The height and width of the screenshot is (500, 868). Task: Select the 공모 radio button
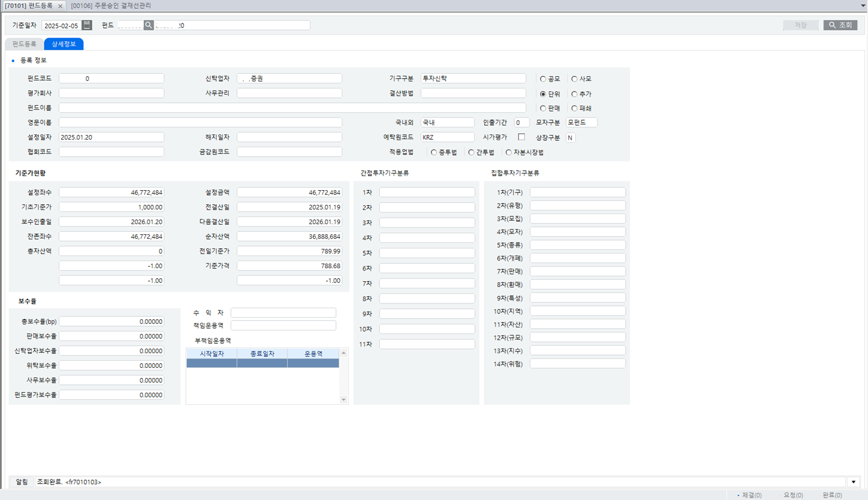pos(543,79)
